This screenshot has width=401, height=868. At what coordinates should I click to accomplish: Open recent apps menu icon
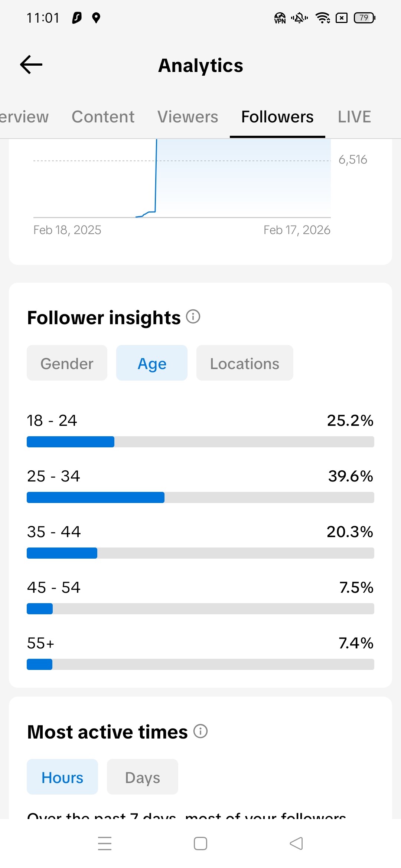(x=105, y=843)
